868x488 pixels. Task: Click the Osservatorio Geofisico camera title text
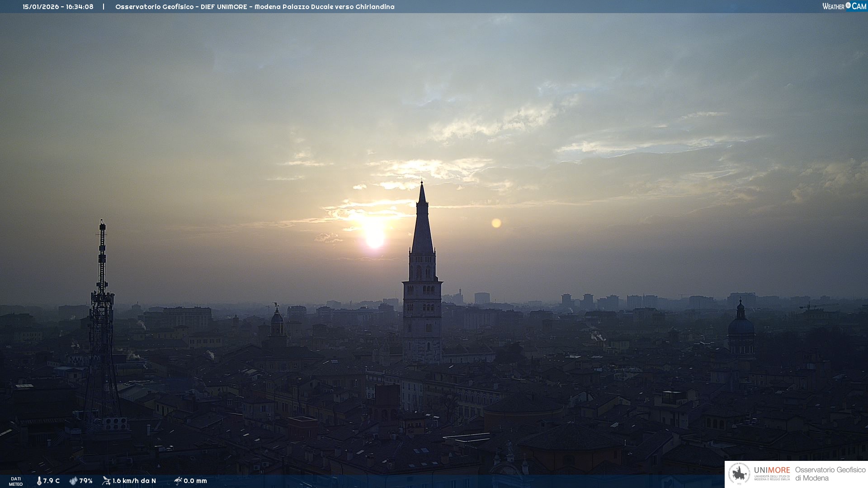coord(255,7)
